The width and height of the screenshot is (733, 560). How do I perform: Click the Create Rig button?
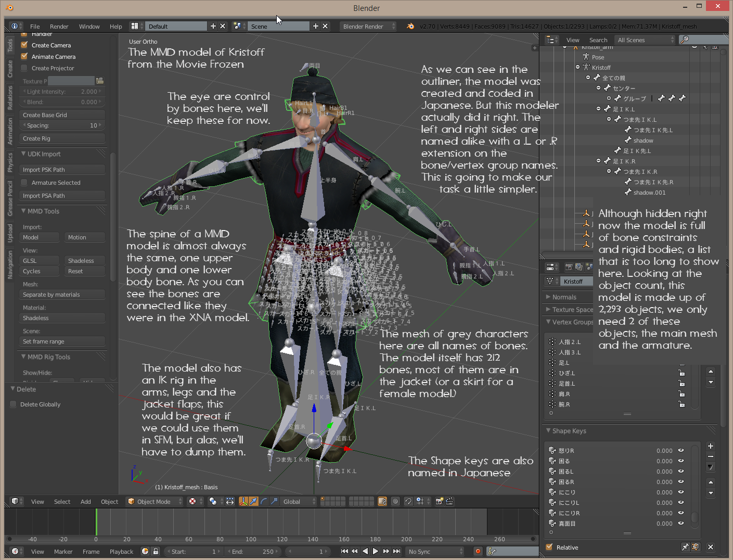62,138
